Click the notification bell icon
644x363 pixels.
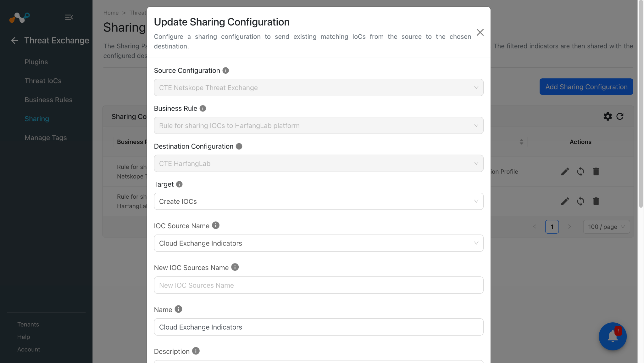point(613,336)
